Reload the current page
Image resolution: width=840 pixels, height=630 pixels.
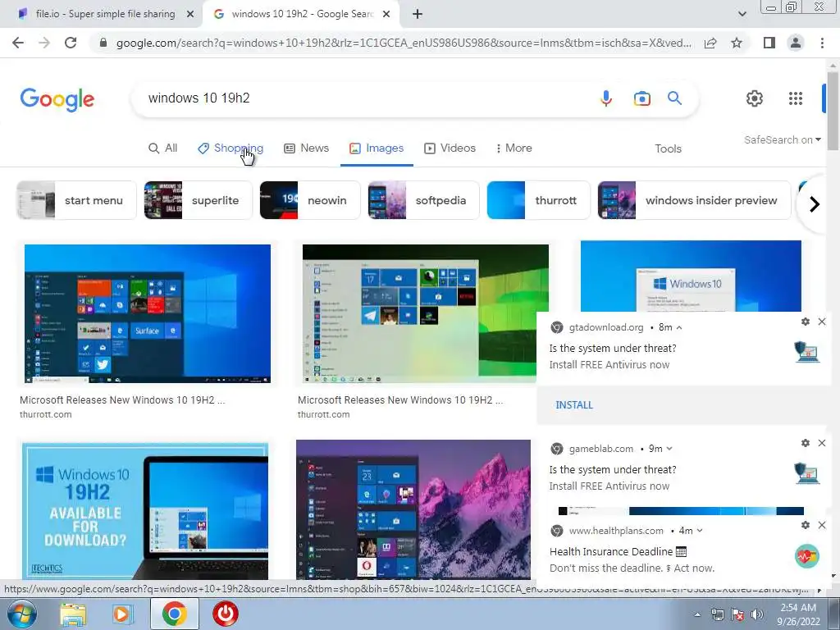[x=71, y=43]
